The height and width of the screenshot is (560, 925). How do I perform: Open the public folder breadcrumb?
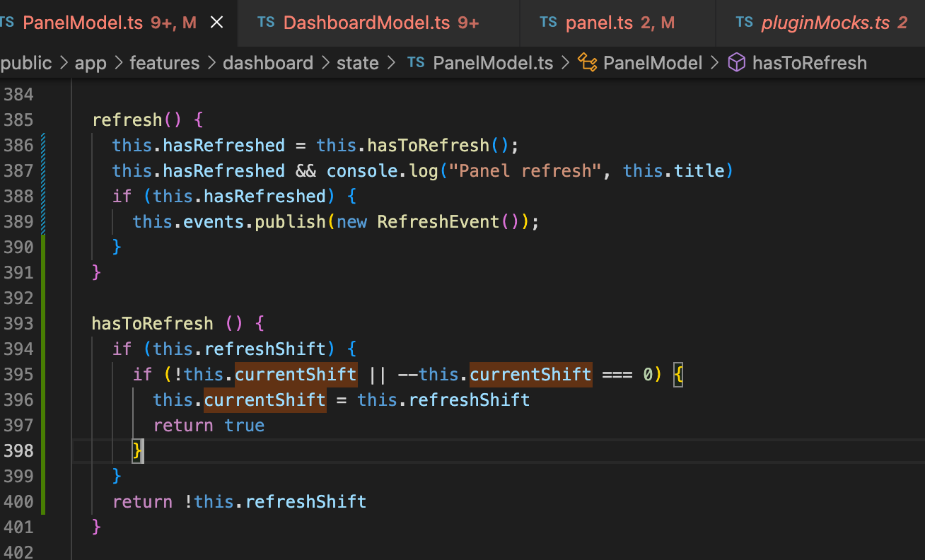click(x=26, y=63)
